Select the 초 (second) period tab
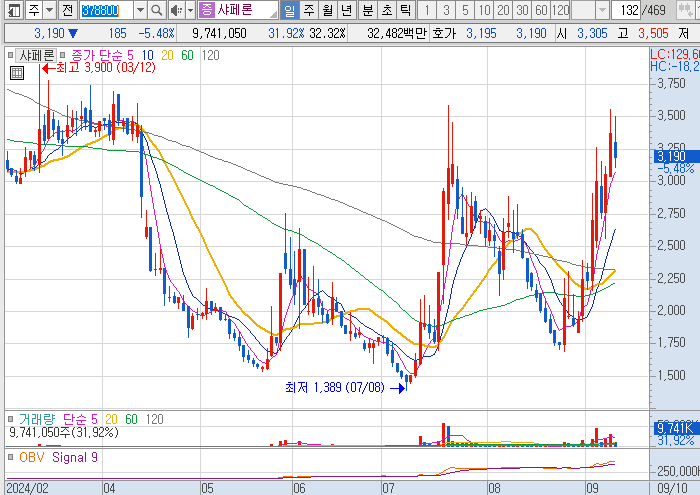This screenshot has height=495, width=700. pos(387,10)
